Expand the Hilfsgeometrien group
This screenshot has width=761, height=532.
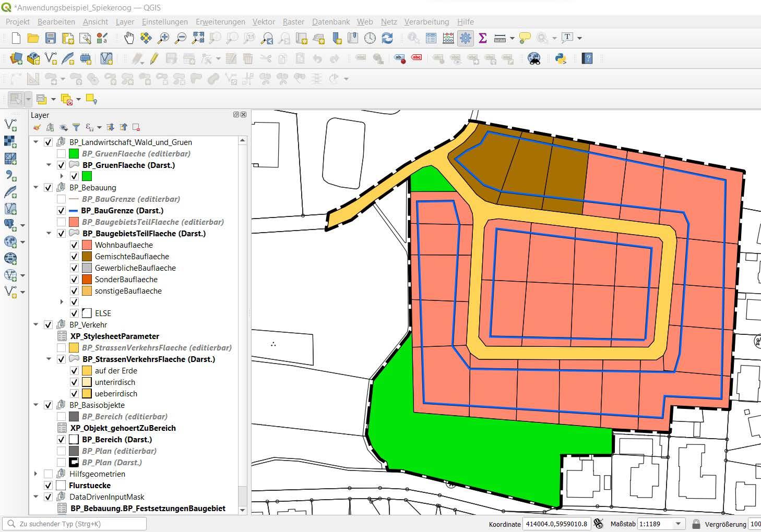(36, 474)
